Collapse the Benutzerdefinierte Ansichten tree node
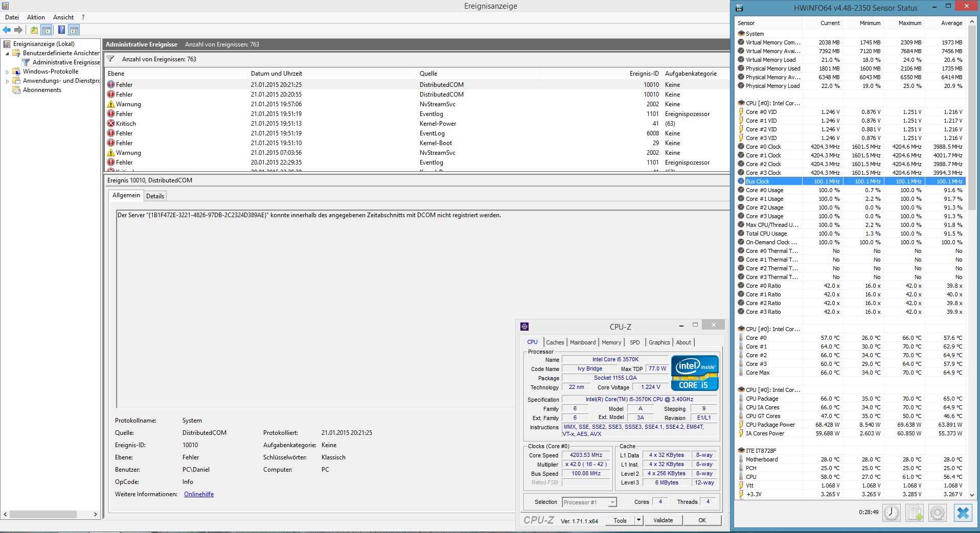This screenshot has height=533, width=980. (7, 53)
